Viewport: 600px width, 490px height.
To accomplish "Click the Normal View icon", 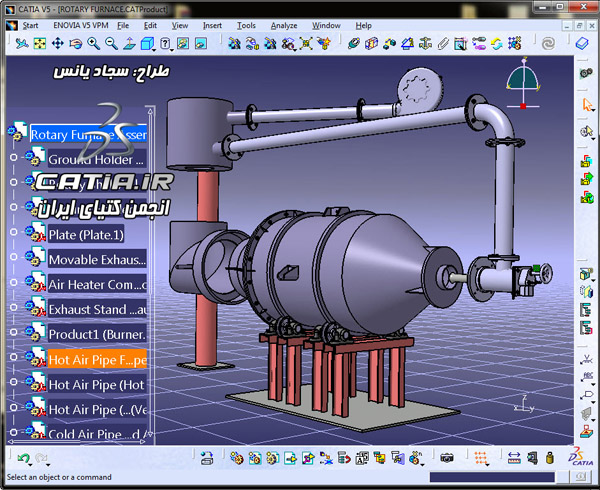I will (x=129, y=44).
